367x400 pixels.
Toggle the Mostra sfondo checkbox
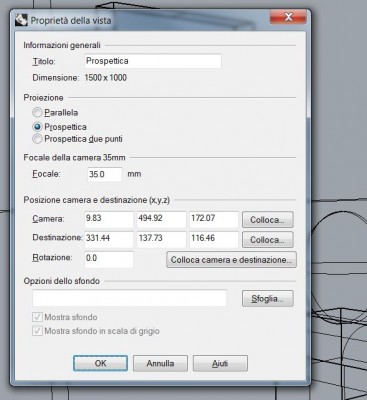37,317
